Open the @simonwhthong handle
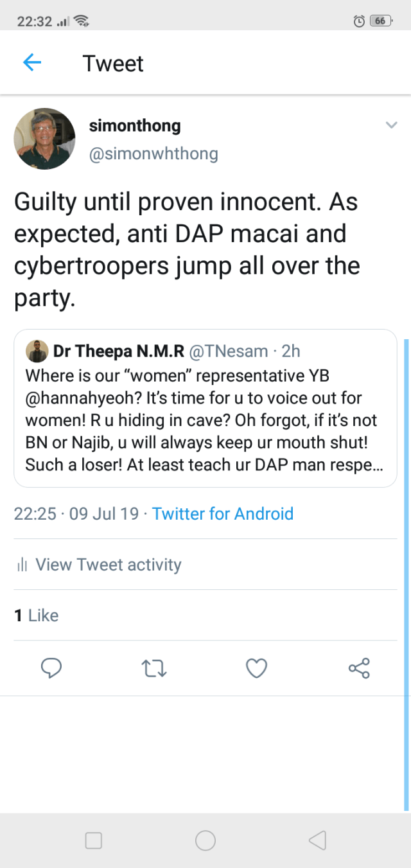Viewport: 411px width, 868px height. [x=153, y=154]
